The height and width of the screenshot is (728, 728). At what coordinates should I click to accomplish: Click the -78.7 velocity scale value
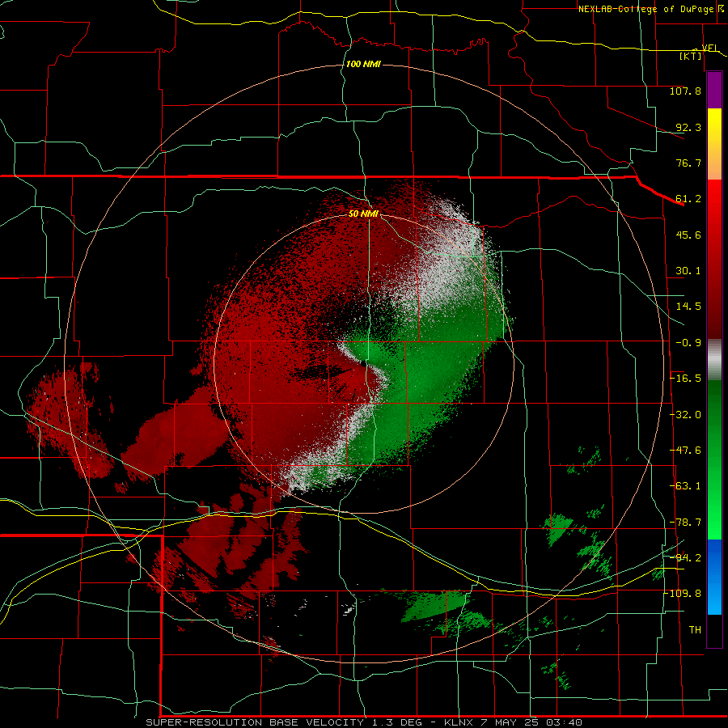point(685,523)
